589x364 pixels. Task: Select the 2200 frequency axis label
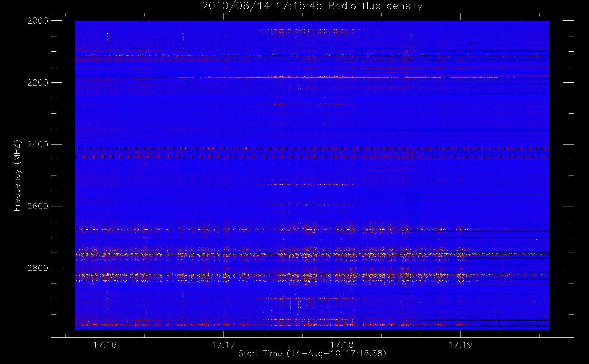[38, 83]
